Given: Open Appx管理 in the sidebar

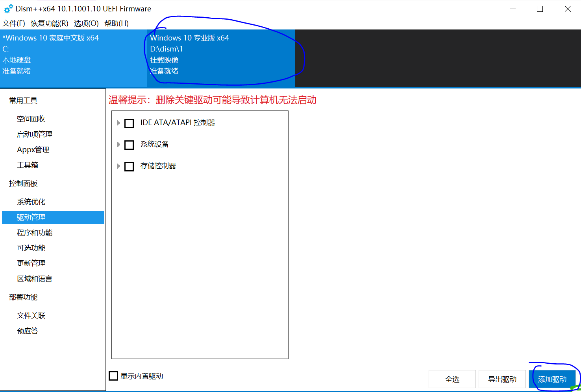Looking at the screenshot, I should point(53,149).
